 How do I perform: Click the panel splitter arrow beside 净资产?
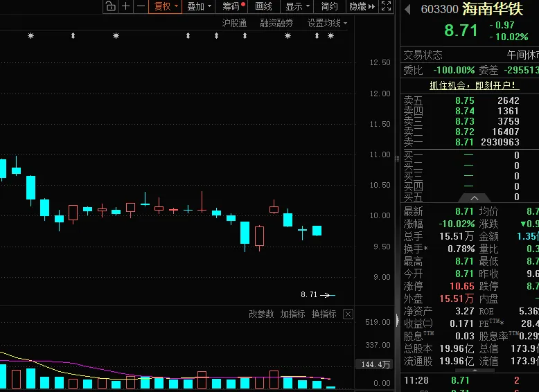pyautogui.click(x=397, y=321)
